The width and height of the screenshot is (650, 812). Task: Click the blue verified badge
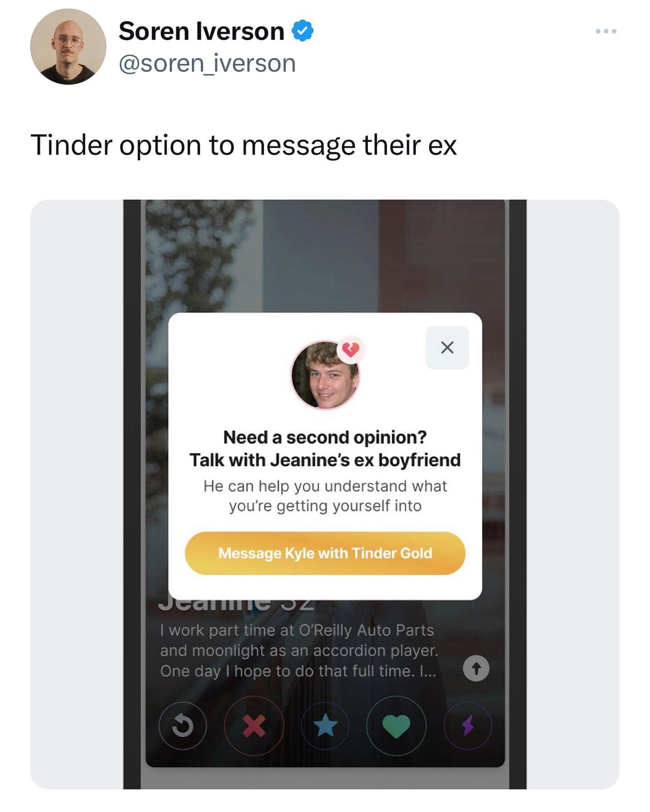[x=302, y=31]
